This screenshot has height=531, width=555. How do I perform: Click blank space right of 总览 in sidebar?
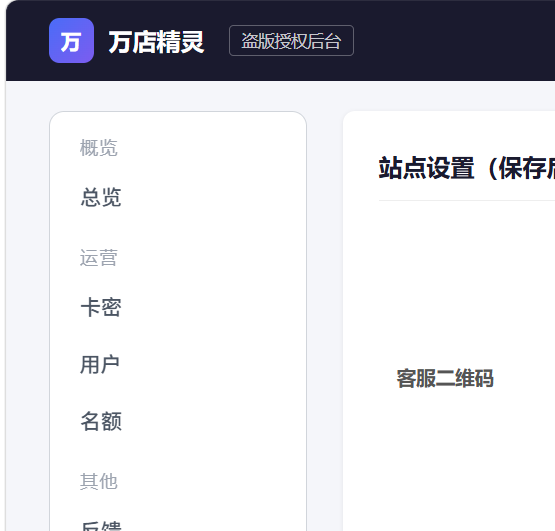click(x=212, y=197)
